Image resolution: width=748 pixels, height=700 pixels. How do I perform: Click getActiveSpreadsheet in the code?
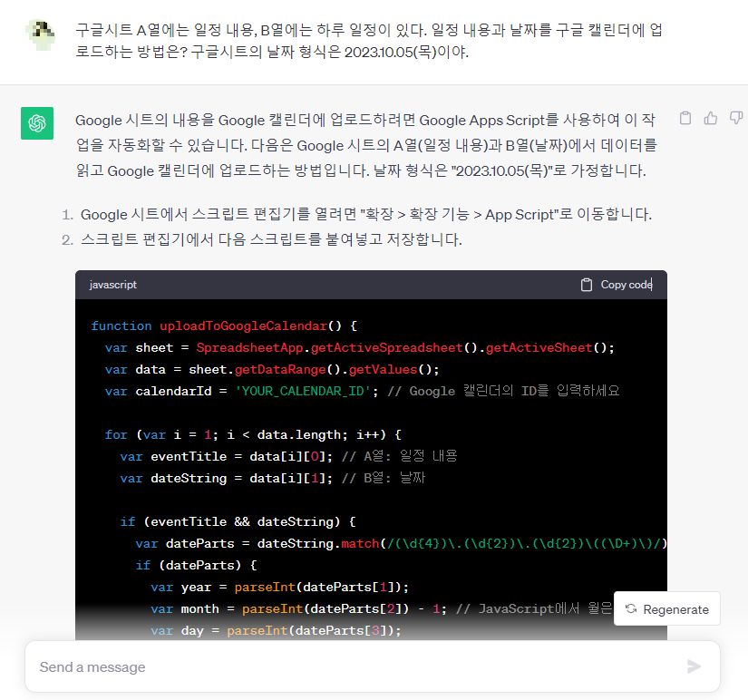(x=387, y=348)
